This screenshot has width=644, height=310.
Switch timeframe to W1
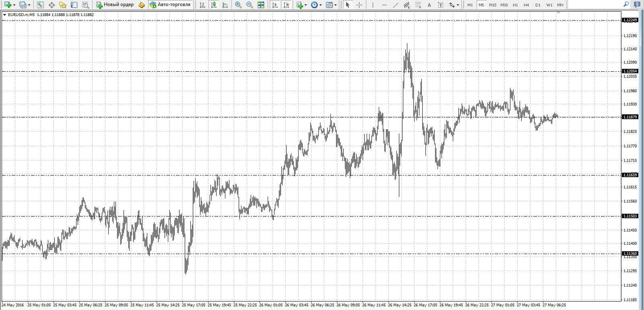pyautogui.click(x=549, y=5)
